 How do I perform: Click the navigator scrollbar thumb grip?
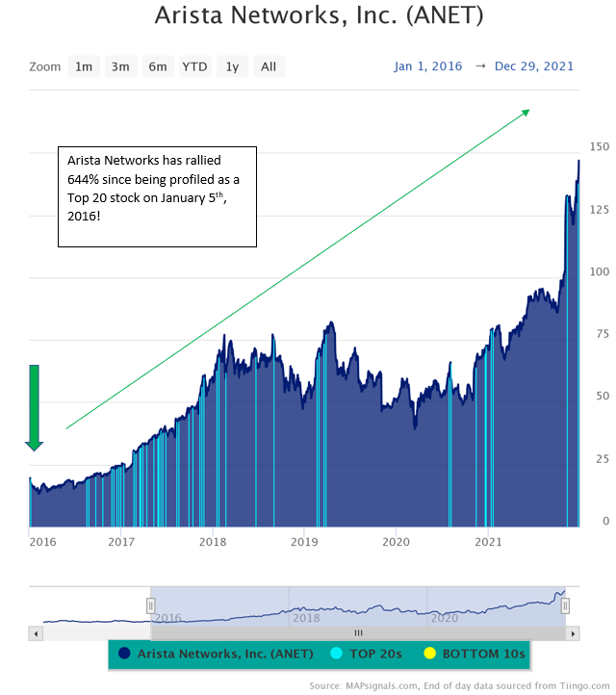pyautogui.click(x=358, y=633)
